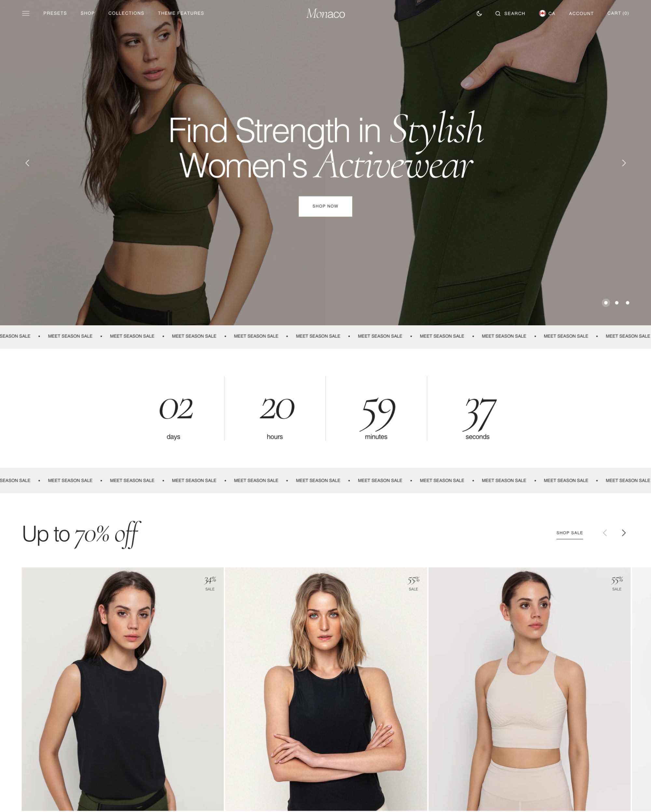Click SHOP SALE link in sale section
The height and width of the screenshot is (812, 651).
[569, 533]
